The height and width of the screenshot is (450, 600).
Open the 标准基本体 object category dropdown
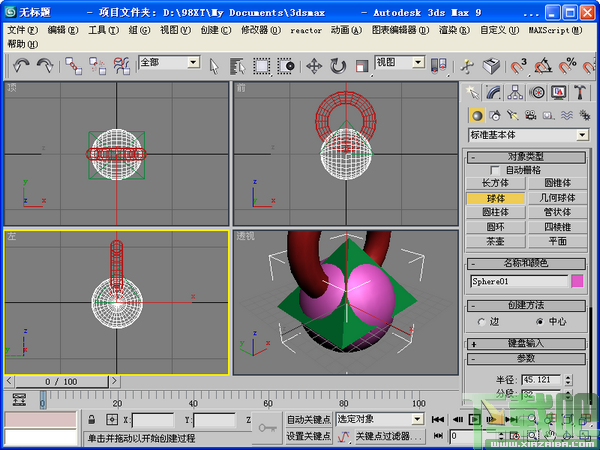point(527,135)
